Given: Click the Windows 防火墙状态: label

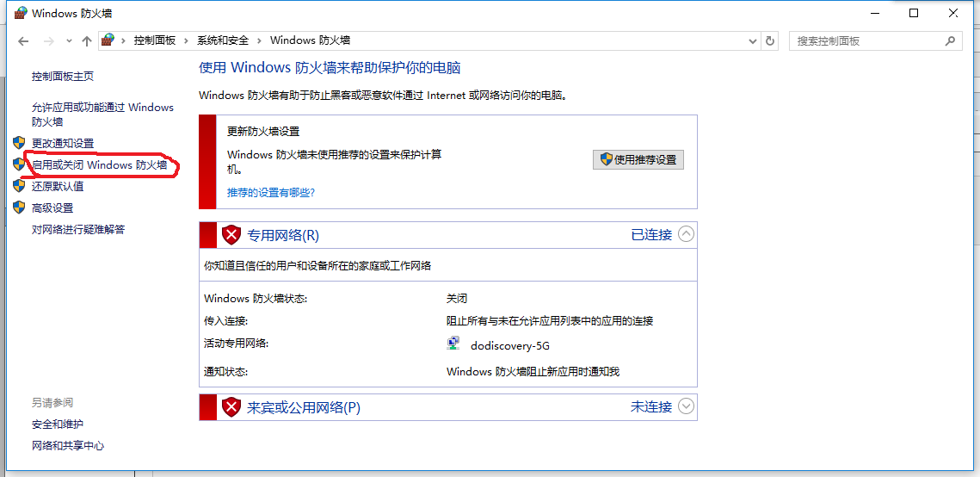Looking at the screenshot, I should (256, 299).
